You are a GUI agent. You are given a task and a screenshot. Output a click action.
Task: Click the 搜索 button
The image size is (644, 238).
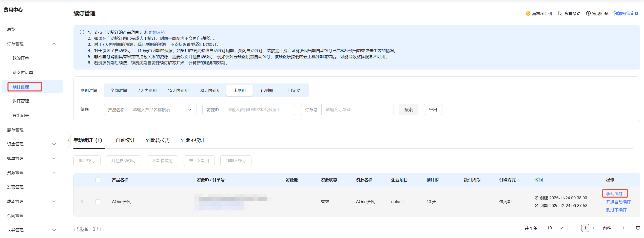(408, 110)
